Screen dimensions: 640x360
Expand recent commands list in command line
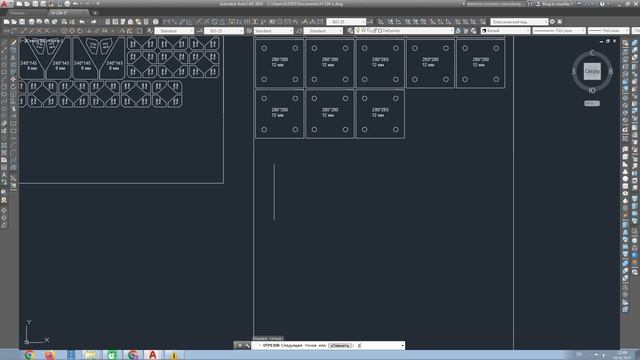(x=402, y=345)
